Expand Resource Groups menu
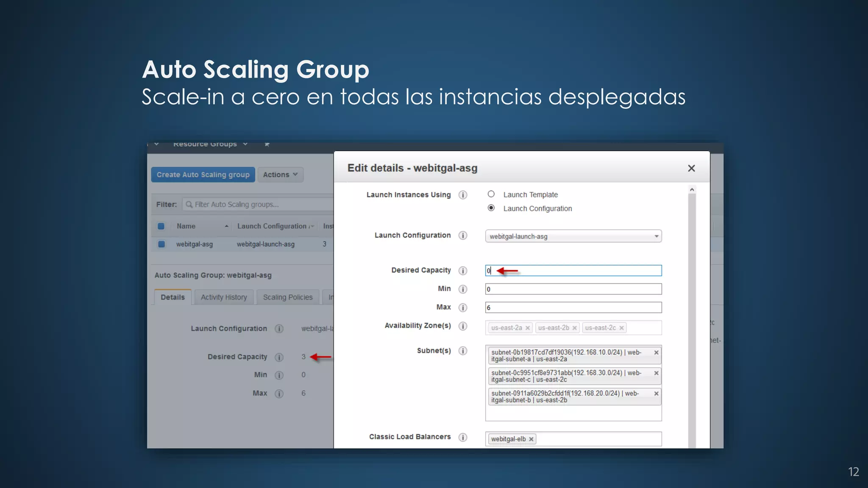Viewport: 868px width, 488px height. 210,144
